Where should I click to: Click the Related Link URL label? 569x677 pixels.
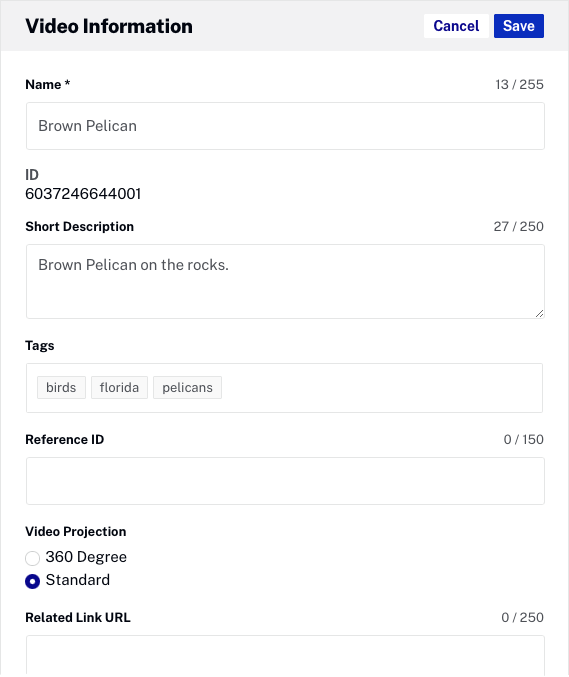click(x=78, y=617)
